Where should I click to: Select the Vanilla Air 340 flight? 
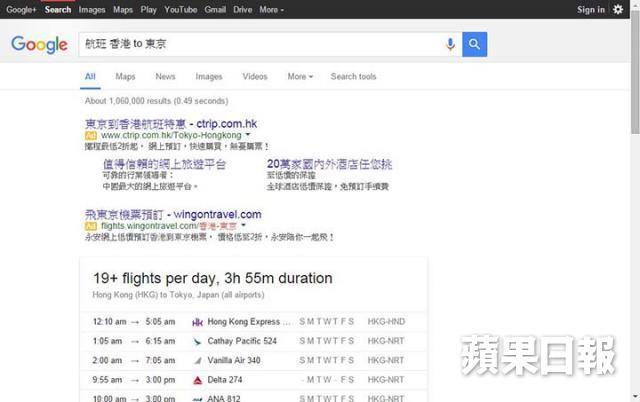(253, 360)
